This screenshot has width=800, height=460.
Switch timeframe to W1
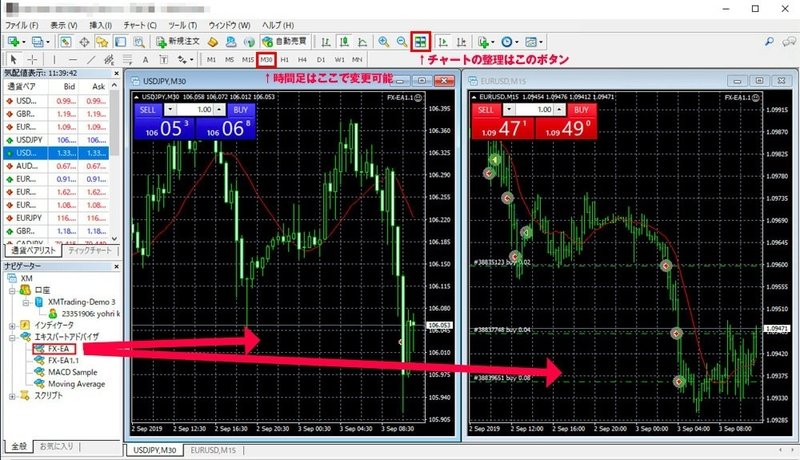click(339, 60)
